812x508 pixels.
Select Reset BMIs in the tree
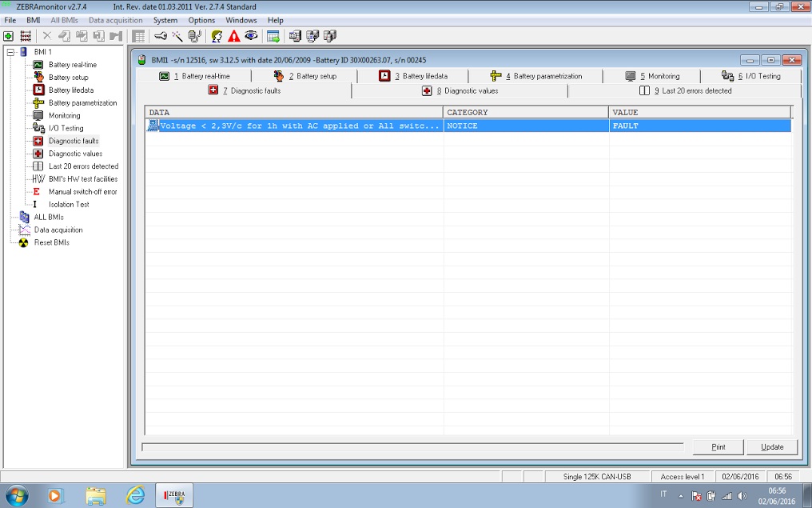51,242
